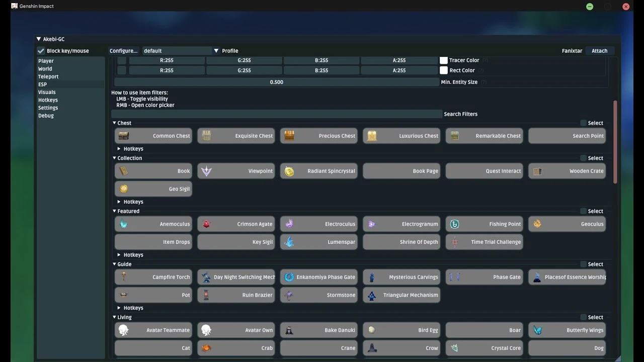
Task: Toggle Exquisite Chest filter icon
Action: tap(206, 136)
